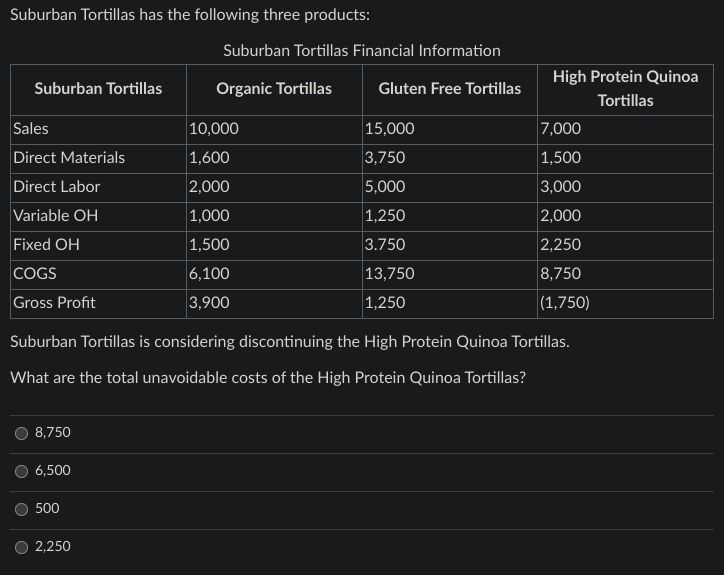Click the Direct Labor row label

pos(56,187)
